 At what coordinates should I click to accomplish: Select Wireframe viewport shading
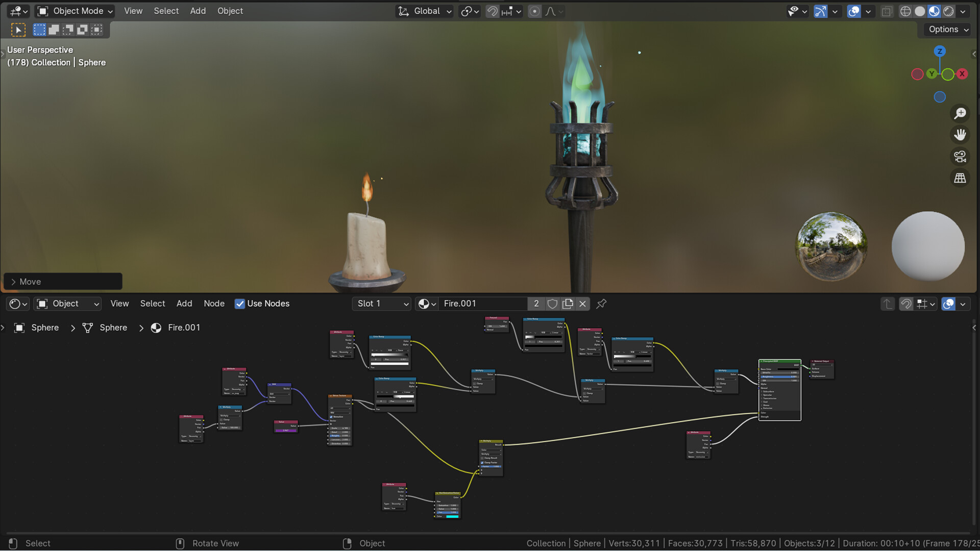[x=905, y=11]
